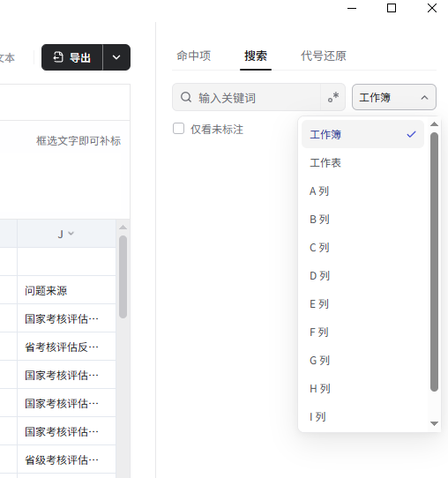This screenshot has width=448, height=478.
Task: Click the 导出 export button
Action: pos(72,57)
